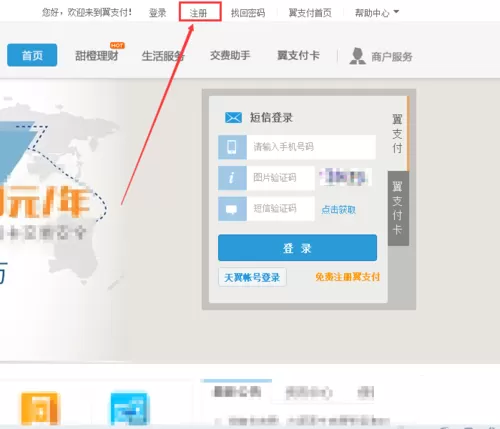The height and width of the screenshot is (429, 500).
Task: Click 点击获取 to get SMS code
Action: 339,210
